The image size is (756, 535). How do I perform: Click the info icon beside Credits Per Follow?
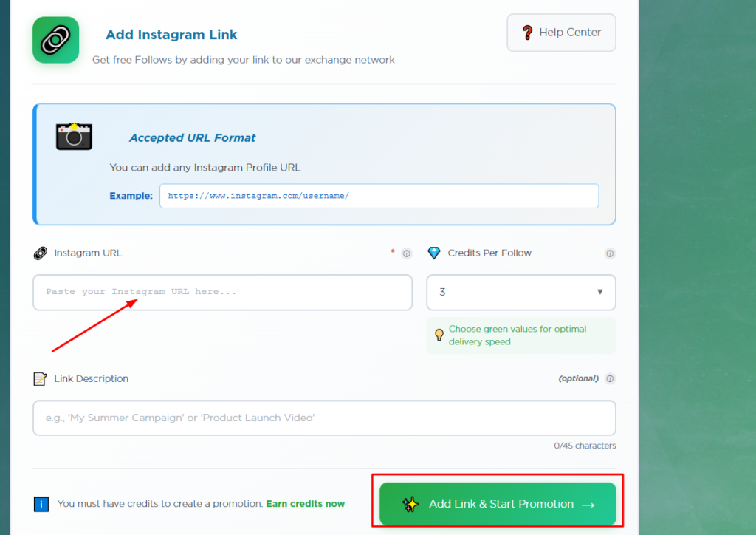tap(610, 253)
